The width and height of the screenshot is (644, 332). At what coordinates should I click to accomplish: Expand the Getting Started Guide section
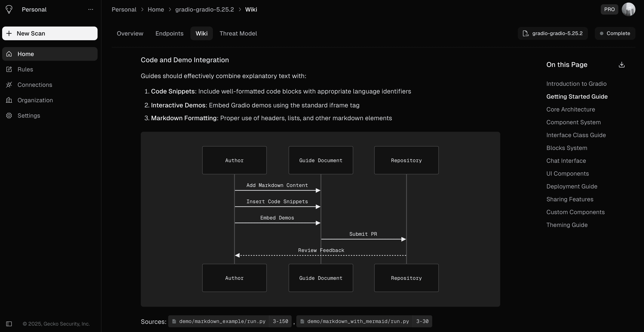tap(577, 96)
